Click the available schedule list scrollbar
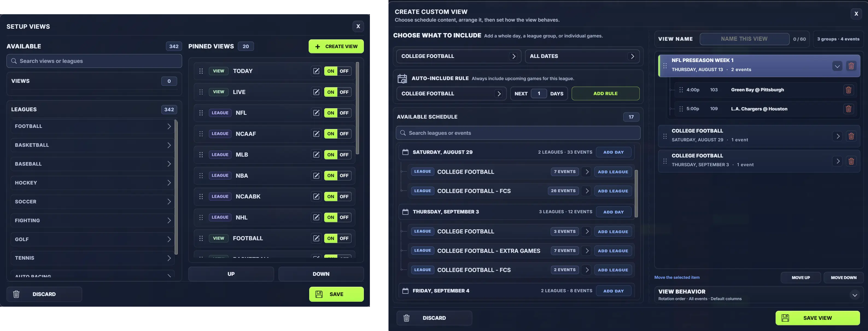The width and height of the screenshot is (868, 331). (x=636, y=194)
